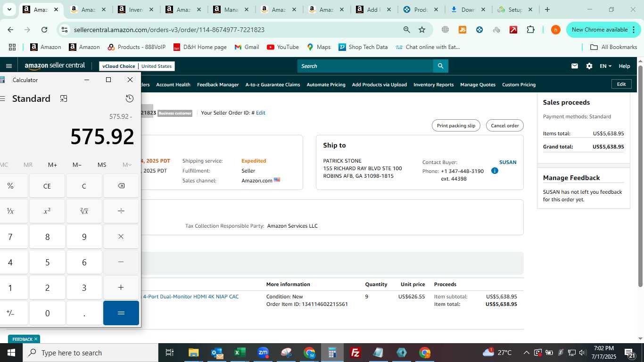Click Calculator decimal point key
Image resolution: width=644 pixels, height=362 pixels.
pos(84,313)
